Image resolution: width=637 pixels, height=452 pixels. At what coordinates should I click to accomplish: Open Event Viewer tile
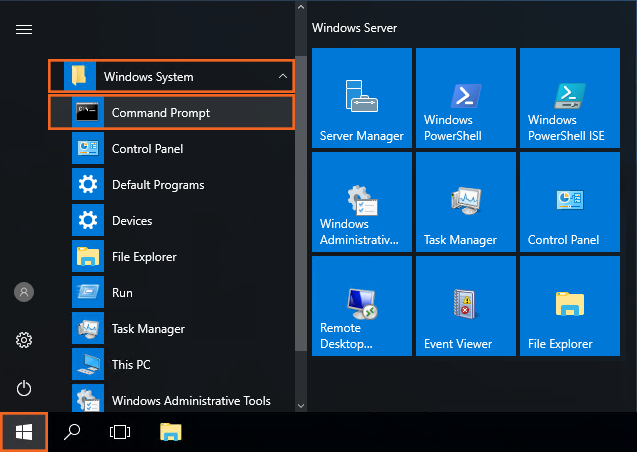(466, 306)
